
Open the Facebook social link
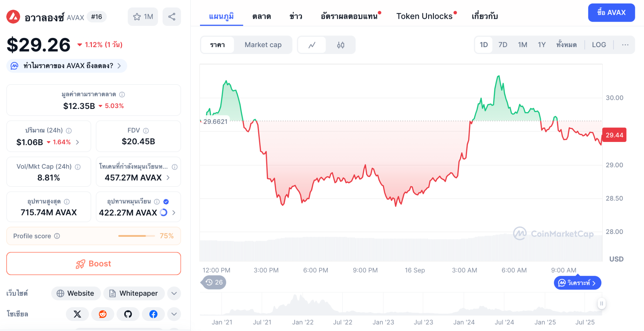coord(153,314)
